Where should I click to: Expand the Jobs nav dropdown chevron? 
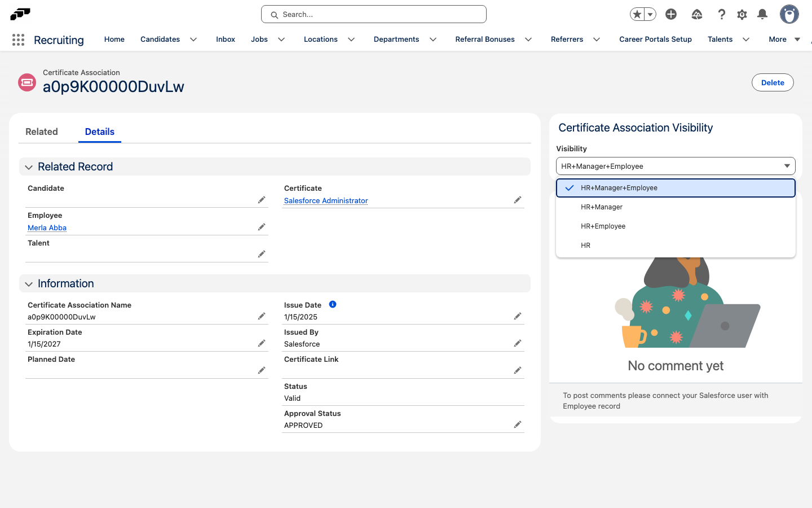[281, 40]
